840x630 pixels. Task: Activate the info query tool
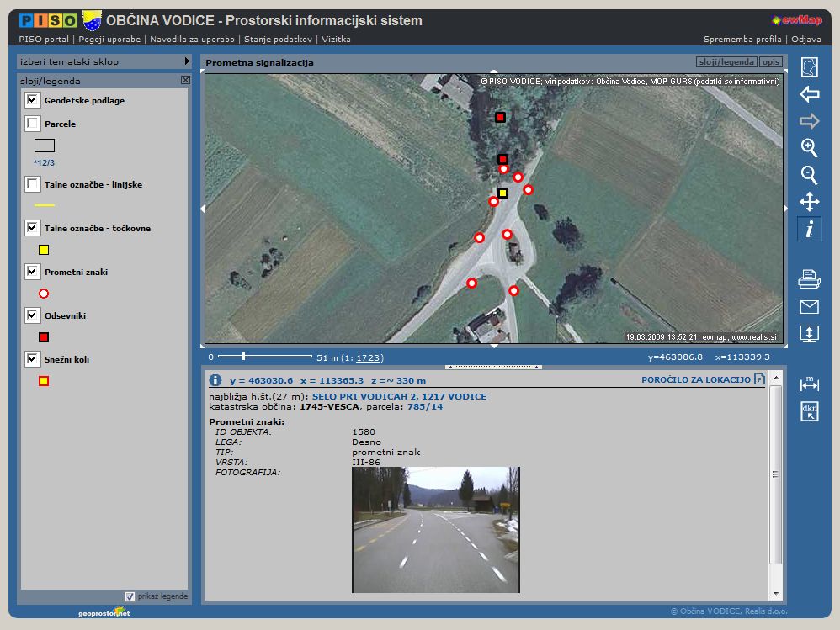click(809, 229)
